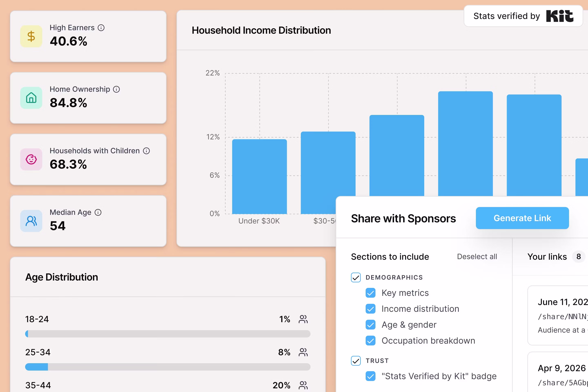Click the 1% value in 18-24 row
588x392 pixels.
[x=285, y=319]
